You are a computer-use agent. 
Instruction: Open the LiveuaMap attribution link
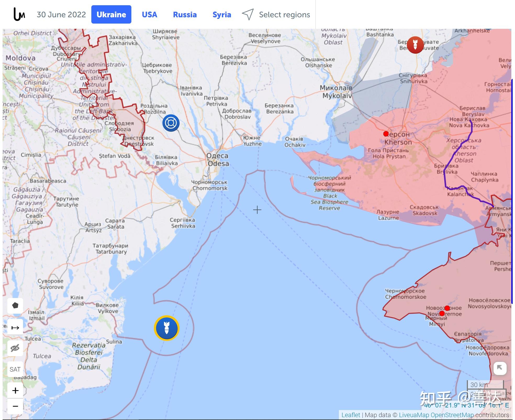click(x=414, y=415)
